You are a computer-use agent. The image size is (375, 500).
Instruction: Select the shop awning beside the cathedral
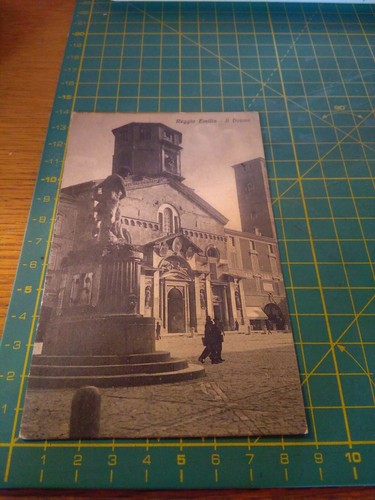[x=256, y=314]
